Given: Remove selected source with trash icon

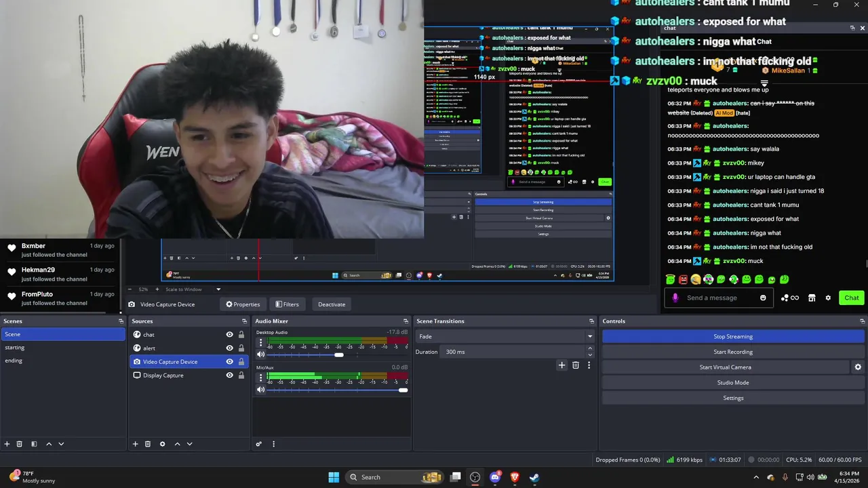Looking at the screenshot, I should point(148,444).
